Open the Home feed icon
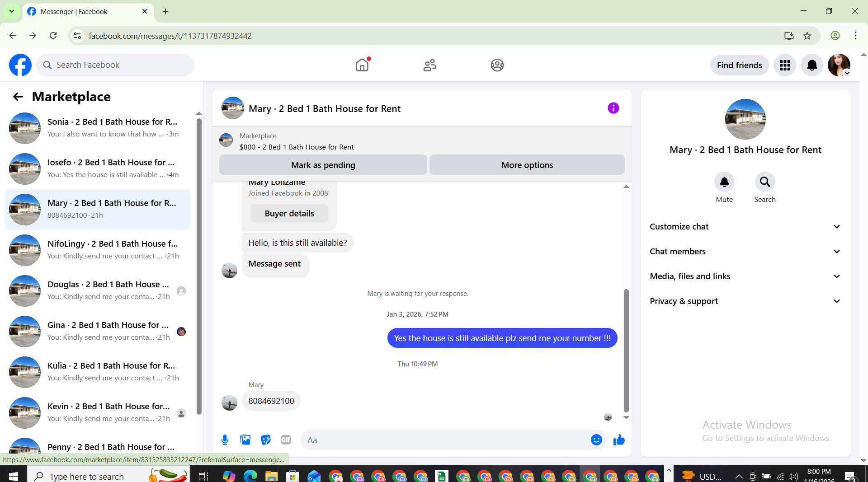 [362, 65]
